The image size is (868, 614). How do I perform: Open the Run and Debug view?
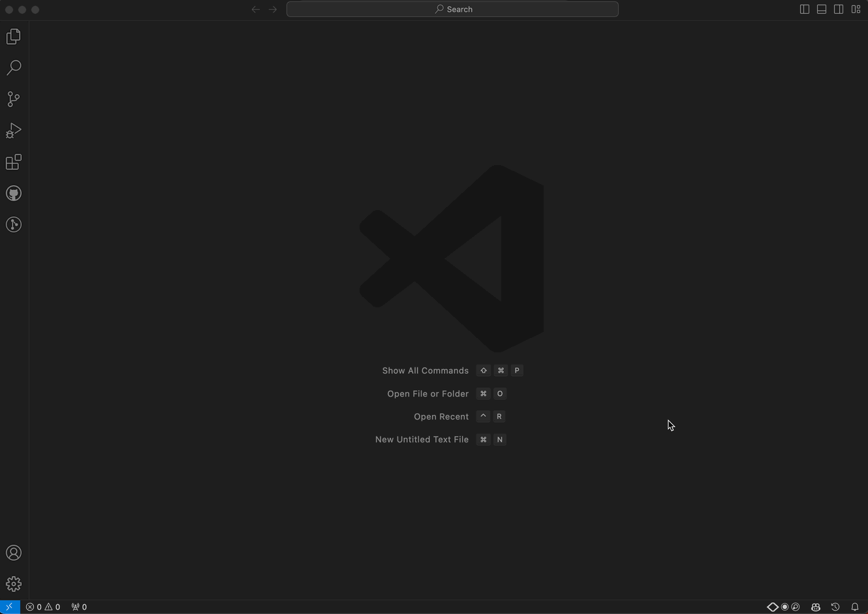coord(14,130)
